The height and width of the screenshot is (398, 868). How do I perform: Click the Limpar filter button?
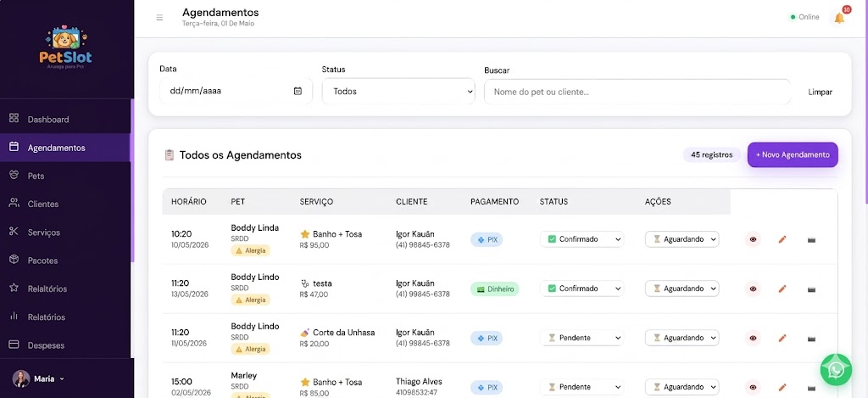point(820,92)
